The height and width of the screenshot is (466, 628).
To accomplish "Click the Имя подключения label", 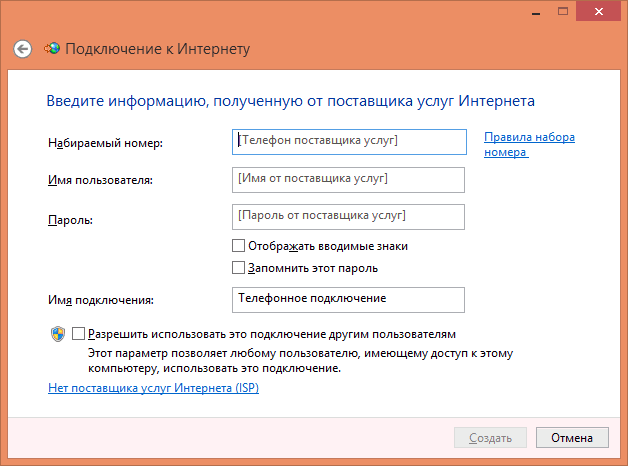I will [x=103, y=300].
